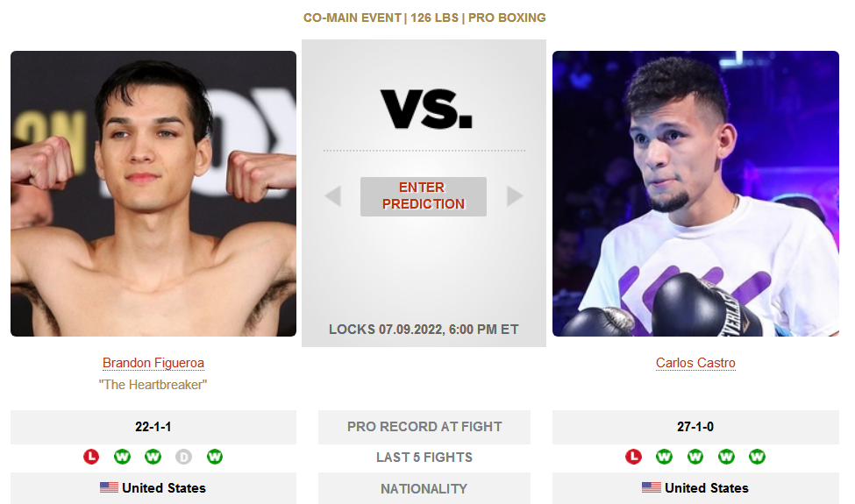Click Figueroa's first green win icon
The width and height of the screenshot is (855, 504).
[x=122, y=457]
